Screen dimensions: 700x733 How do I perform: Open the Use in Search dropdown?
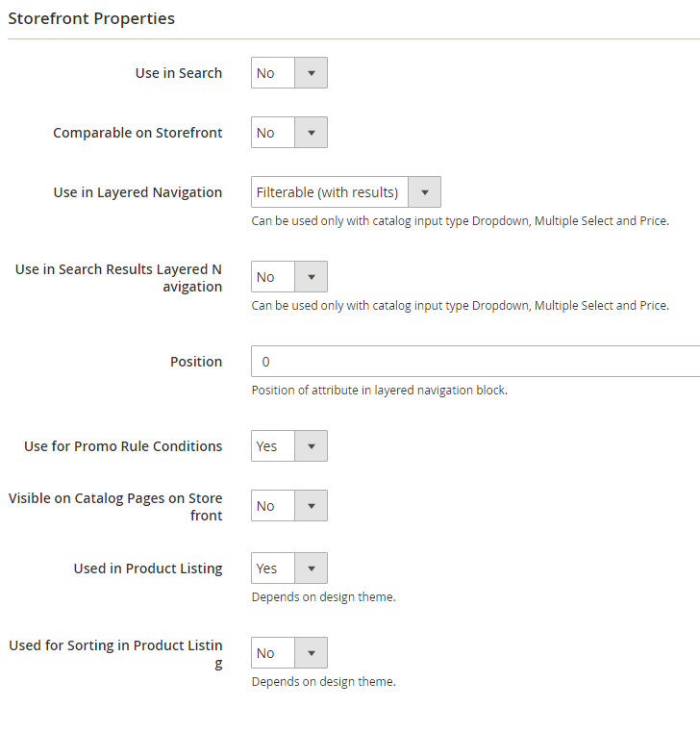click(x=289, y=73)
